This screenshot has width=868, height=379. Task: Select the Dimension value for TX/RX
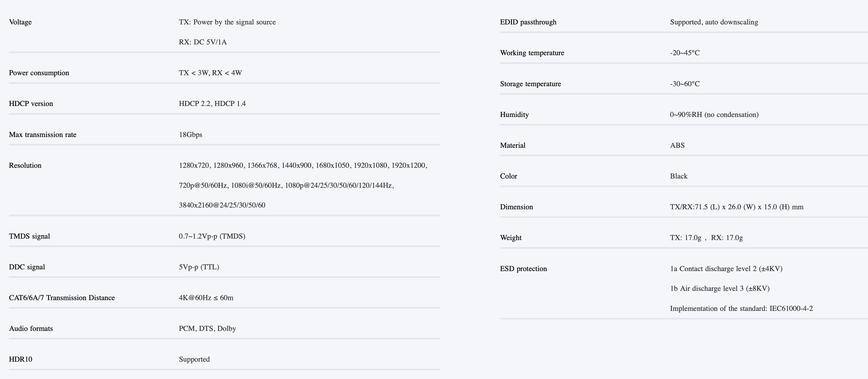pos(736,207)
